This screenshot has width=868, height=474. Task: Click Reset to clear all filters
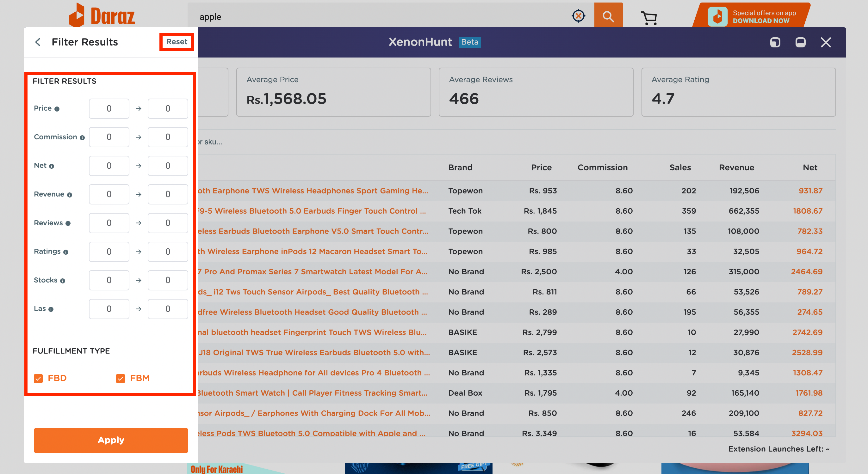pyautogui.click(x=175, y=41)
